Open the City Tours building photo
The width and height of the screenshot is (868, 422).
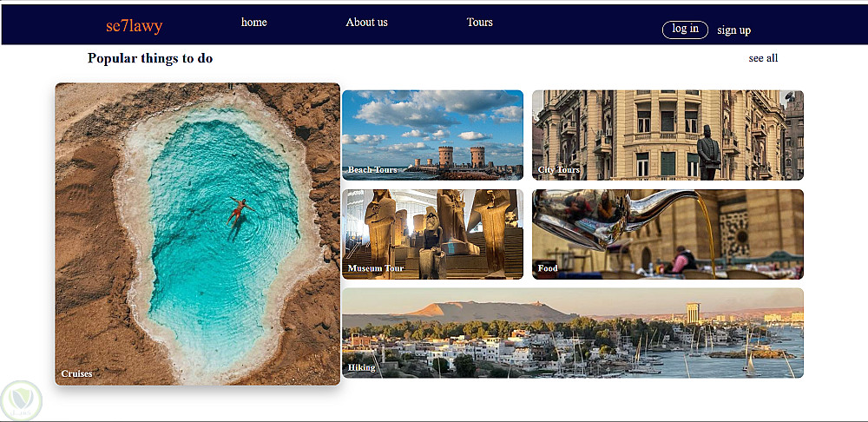pos(667,135)
